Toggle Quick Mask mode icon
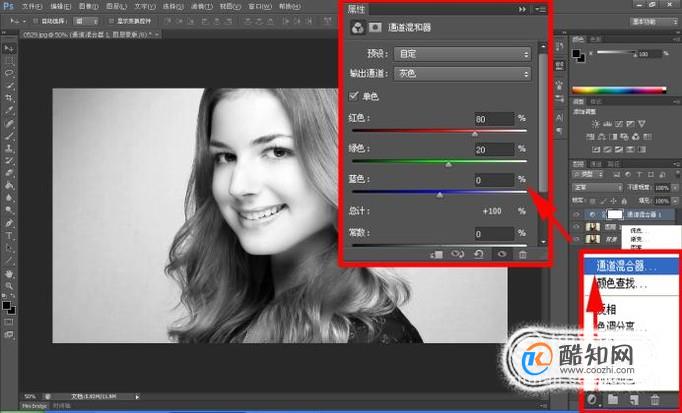Screen dimensions: 682x413 [x=9, y=322]
